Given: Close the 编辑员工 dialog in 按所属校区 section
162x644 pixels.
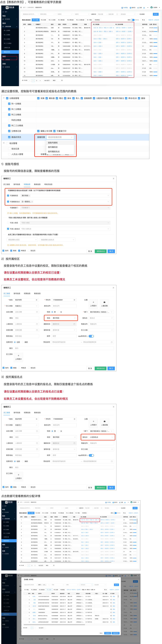Looking at the screenshot, I should tap(113, 287).
